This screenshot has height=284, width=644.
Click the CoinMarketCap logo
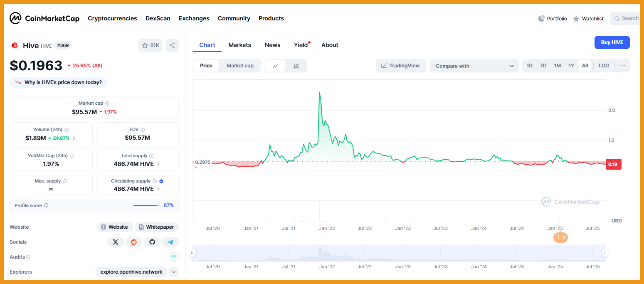pyautogui.click(x=44, y=18)
